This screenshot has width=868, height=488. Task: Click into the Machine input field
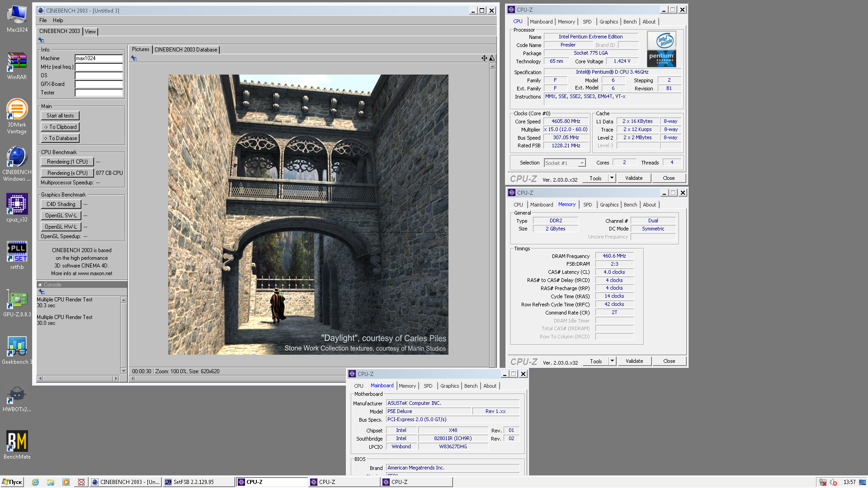(99, 58)
